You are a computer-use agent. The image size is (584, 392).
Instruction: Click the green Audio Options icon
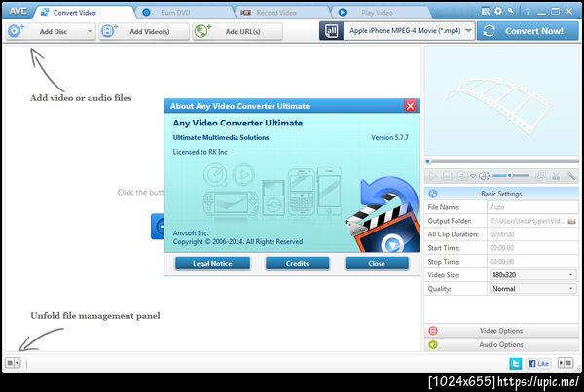[433, 344]
